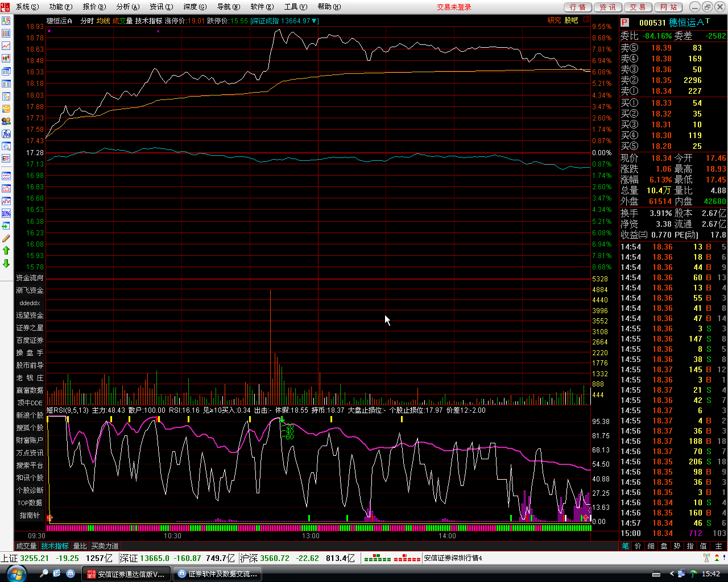Click the 行情 button at top right

[x=577, y=7]
